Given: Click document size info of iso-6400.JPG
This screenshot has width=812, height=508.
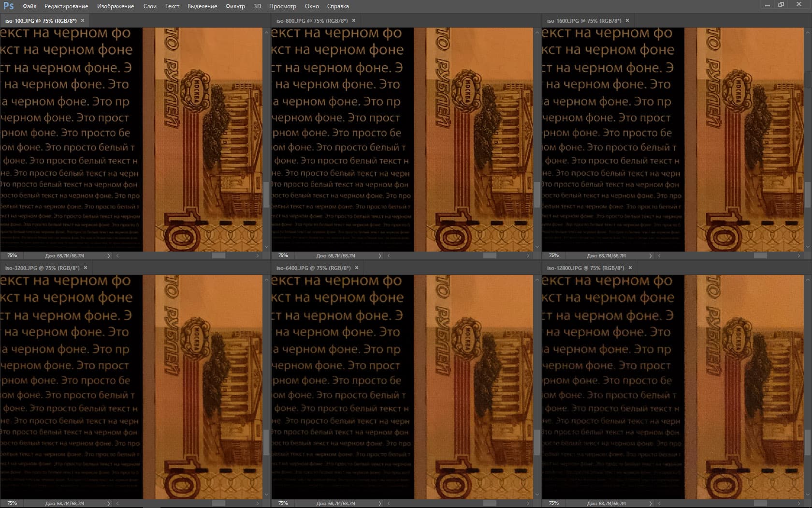Looking at the screenshot, I should point(336,503).
